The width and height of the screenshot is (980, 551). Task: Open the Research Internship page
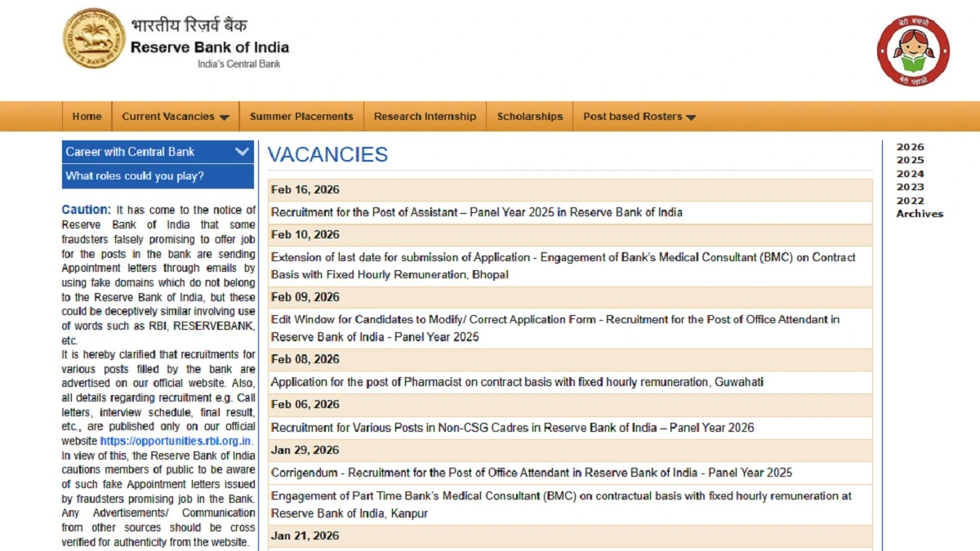tap(425, 116)
